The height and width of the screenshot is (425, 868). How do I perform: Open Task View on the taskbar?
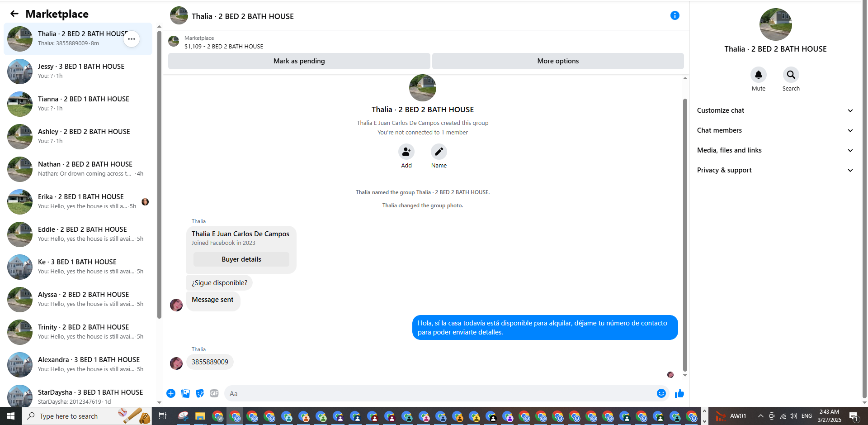click(163, 416)
